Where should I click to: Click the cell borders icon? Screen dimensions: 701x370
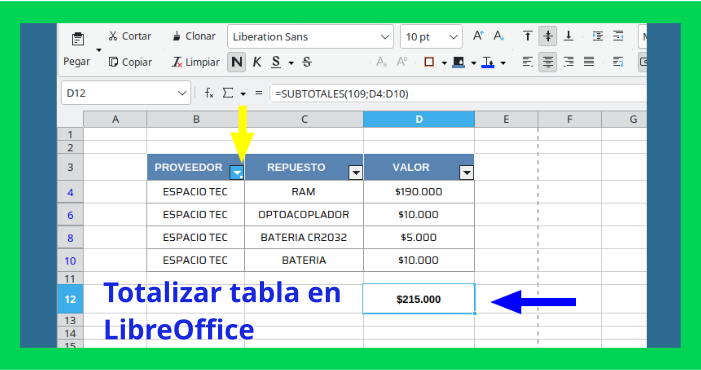429,62
